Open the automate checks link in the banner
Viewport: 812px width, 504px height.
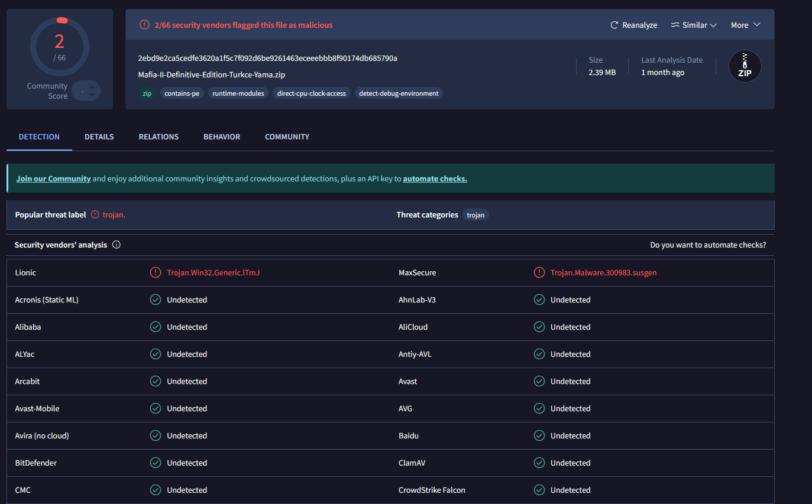point(435,178)
